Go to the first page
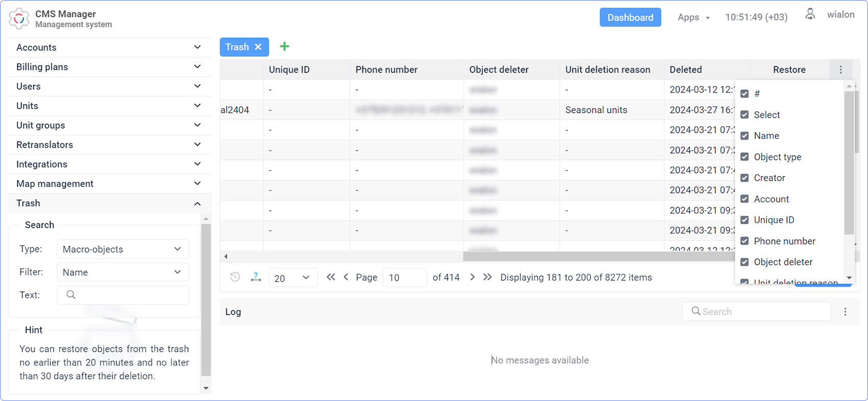 [x=331, y=277]
